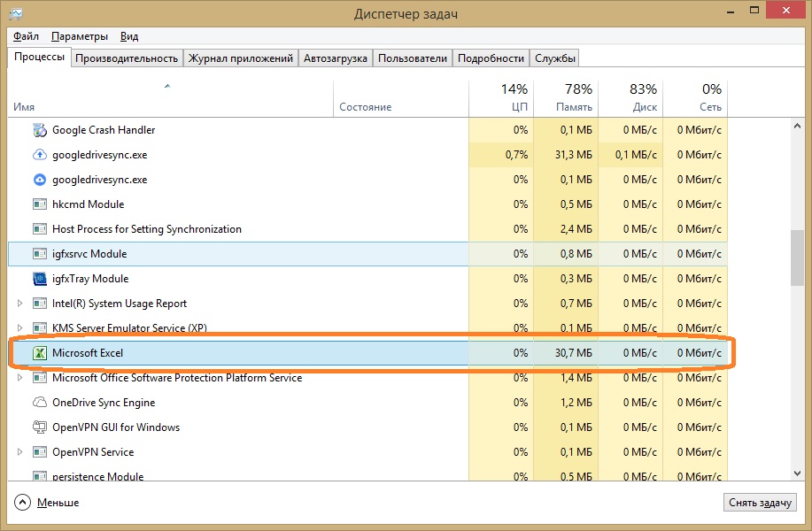The width and height of the screenshot is (812, 531).
Task: Click the vertical scrollbar thumb of process list
Action: (x=799, y=257)
